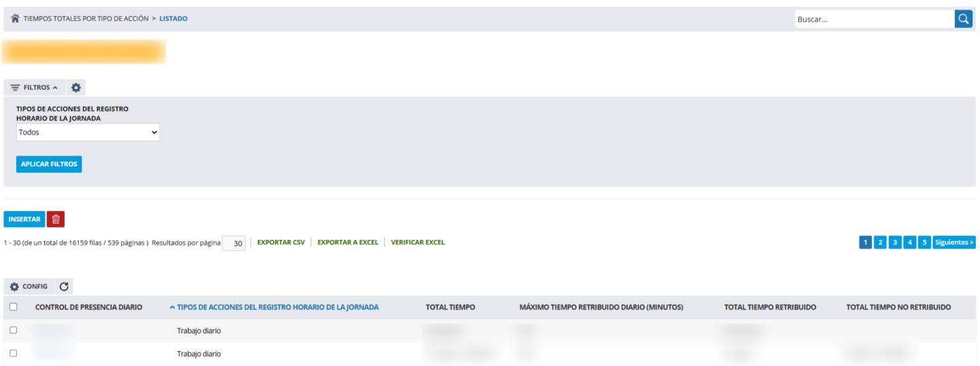Open filter settings gear icon
This screenshot has width=980, height=366.
(76, 88)
